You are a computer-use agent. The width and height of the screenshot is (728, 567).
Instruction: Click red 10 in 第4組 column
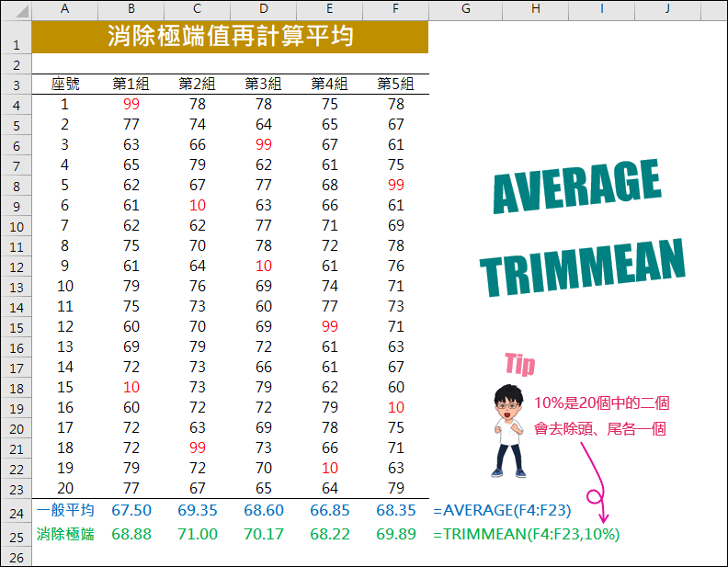click(x=330, y=468)
